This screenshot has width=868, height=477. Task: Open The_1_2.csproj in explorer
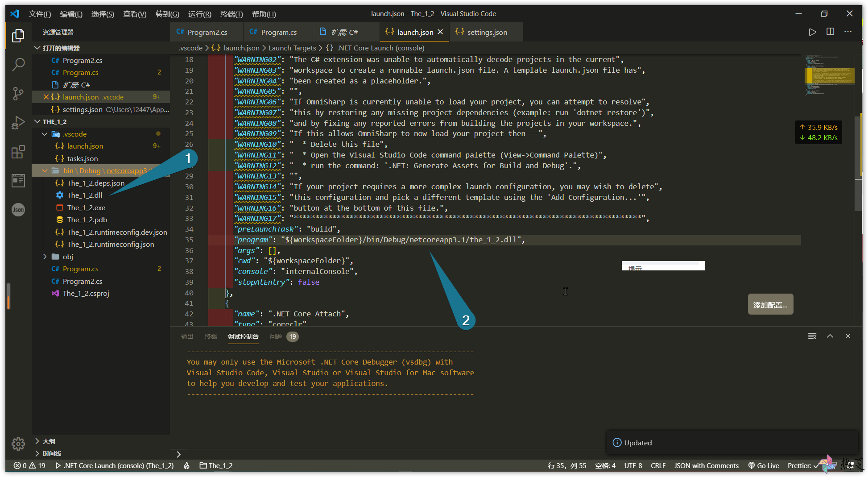(x=86, y=294)
